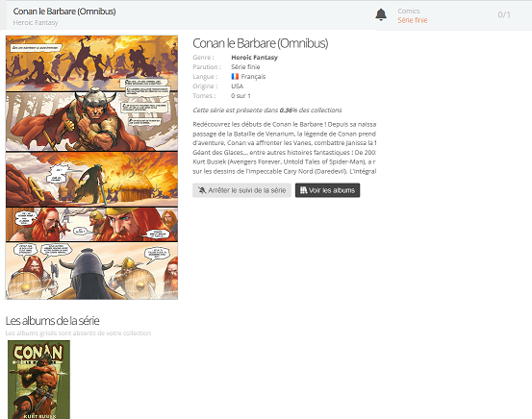Click the orange 'Série finie' status in header
Image resolution: width=532 pixels, height=419 pixels.
[413, 20]
